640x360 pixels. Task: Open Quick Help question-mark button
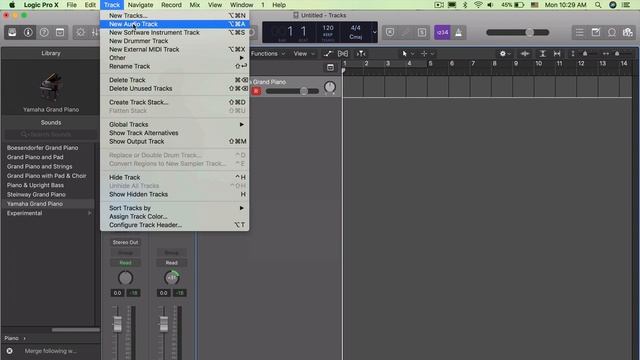[x=44, y=32]
